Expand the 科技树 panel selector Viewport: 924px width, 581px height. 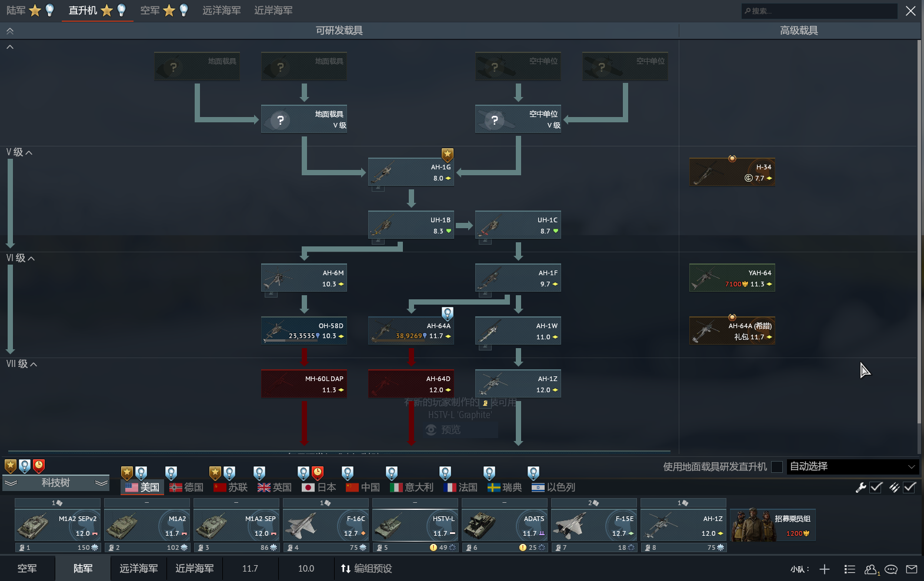point(56,483)
